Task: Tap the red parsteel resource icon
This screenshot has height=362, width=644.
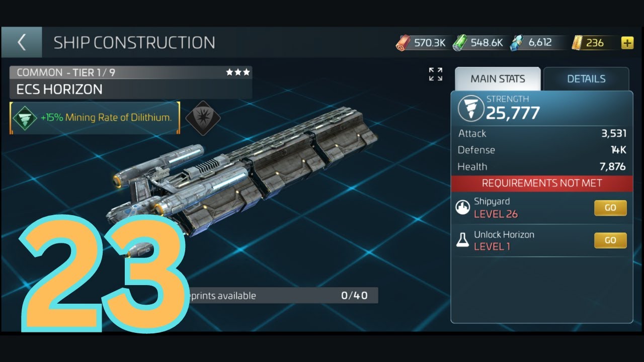Action: [403, 43]
